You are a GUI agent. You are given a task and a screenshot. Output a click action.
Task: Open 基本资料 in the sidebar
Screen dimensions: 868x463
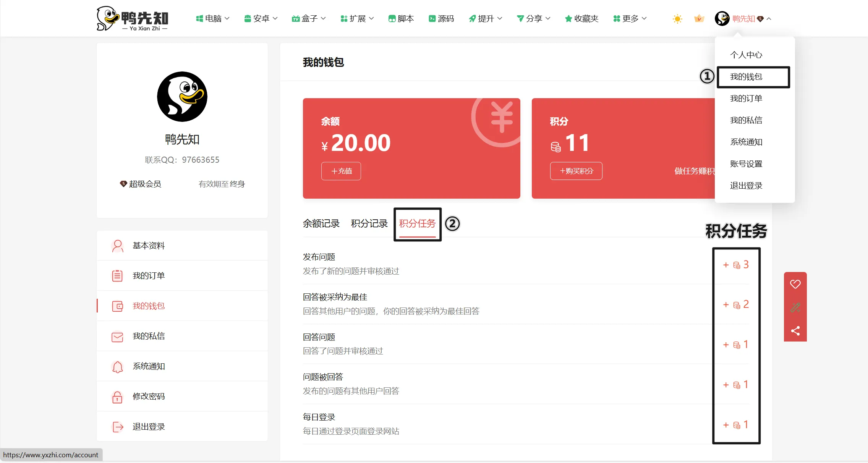[x=182, y=246]
